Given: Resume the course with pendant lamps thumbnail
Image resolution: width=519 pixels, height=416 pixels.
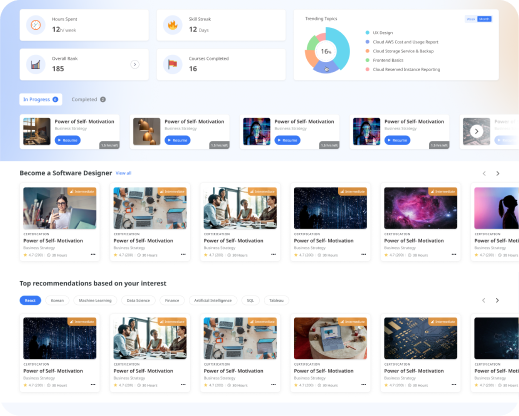Looking at the screenshot, I should (x=178, y=140).
